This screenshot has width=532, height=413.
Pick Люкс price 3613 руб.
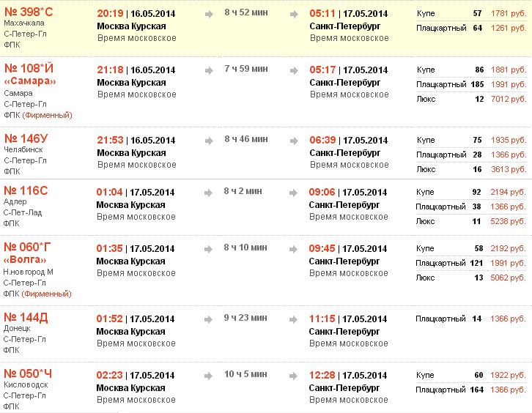coord(509,169)
